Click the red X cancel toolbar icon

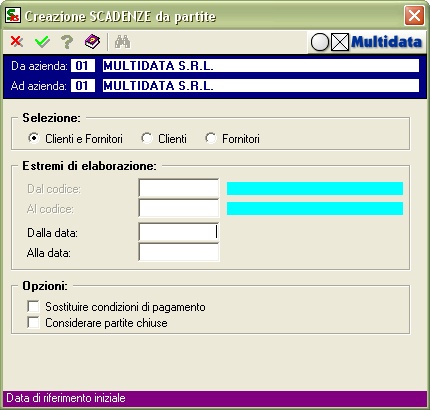tap(17, 42)
